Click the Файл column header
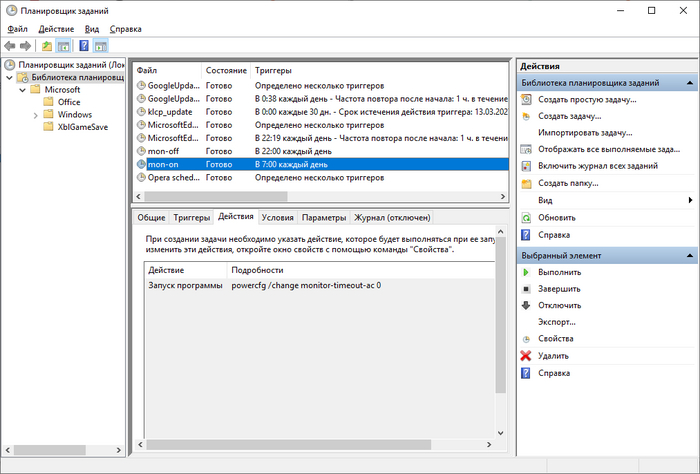This screenshot has height=474, width=700. tap(167, 71)
